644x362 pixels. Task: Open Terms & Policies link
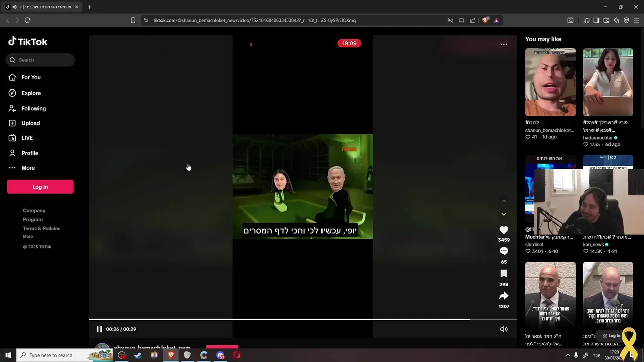(41, 229)
